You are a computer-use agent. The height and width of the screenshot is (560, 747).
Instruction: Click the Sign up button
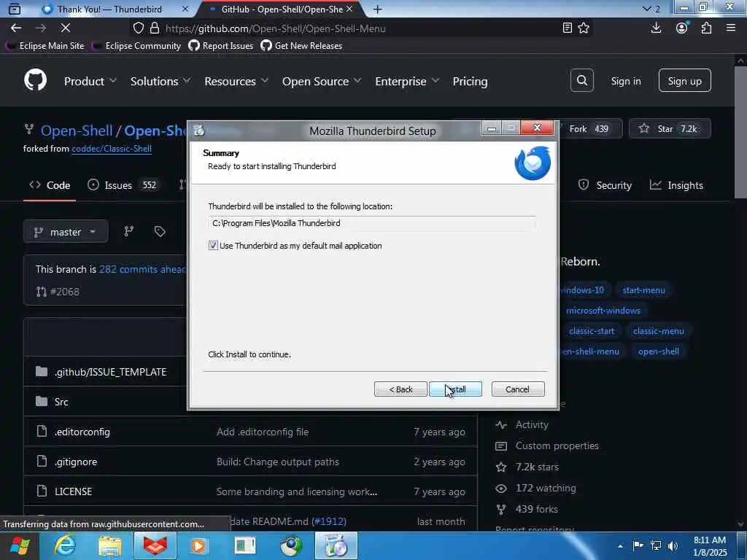684,80
